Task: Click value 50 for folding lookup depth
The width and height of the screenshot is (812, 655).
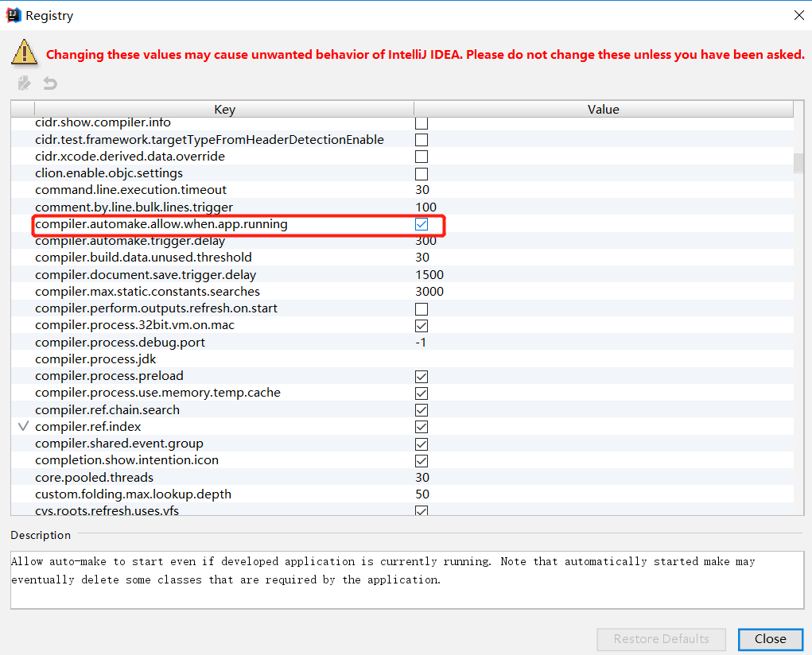Action: pos(422,494)
